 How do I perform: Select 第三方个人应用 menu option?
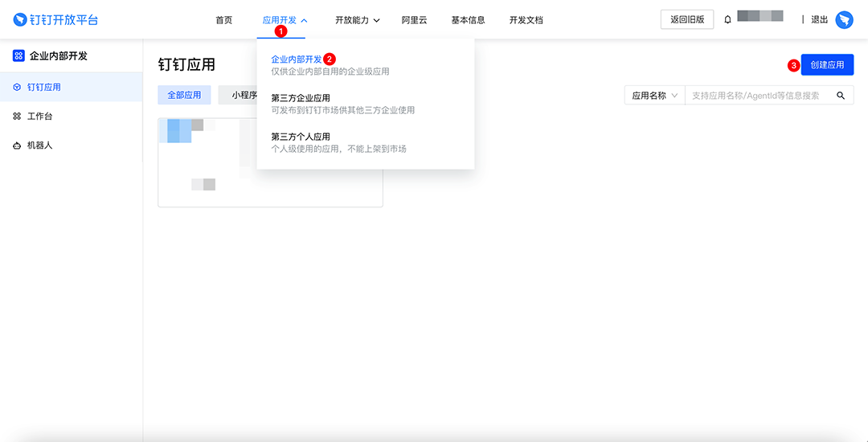click(301, 137)
